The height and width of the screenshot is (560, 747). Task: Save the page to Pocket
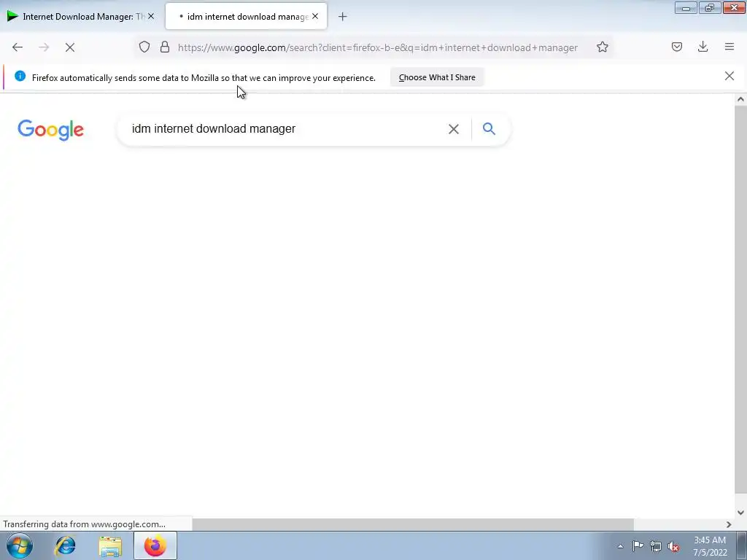pyautogui.click(x=677, y=47)
